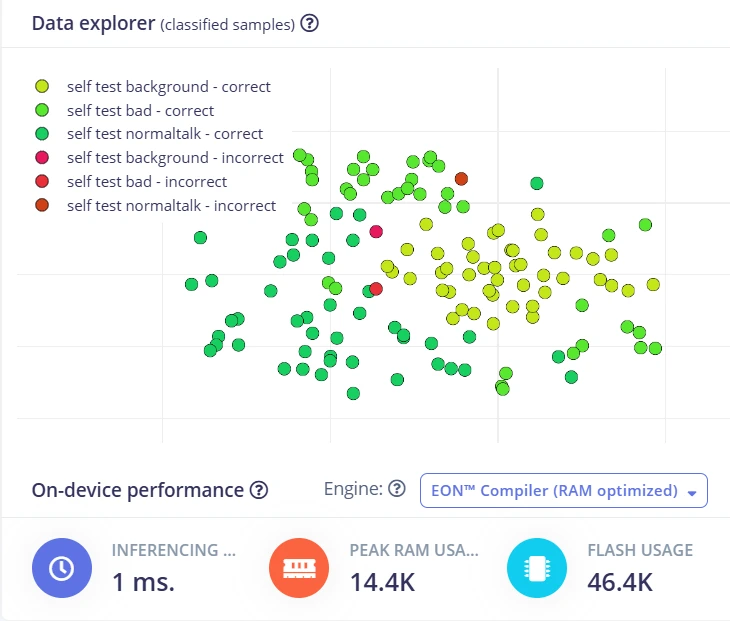Toggle 'self test background - incorrect' legend entry
This screenshot has width=730, height=621.
coord(159,157)
